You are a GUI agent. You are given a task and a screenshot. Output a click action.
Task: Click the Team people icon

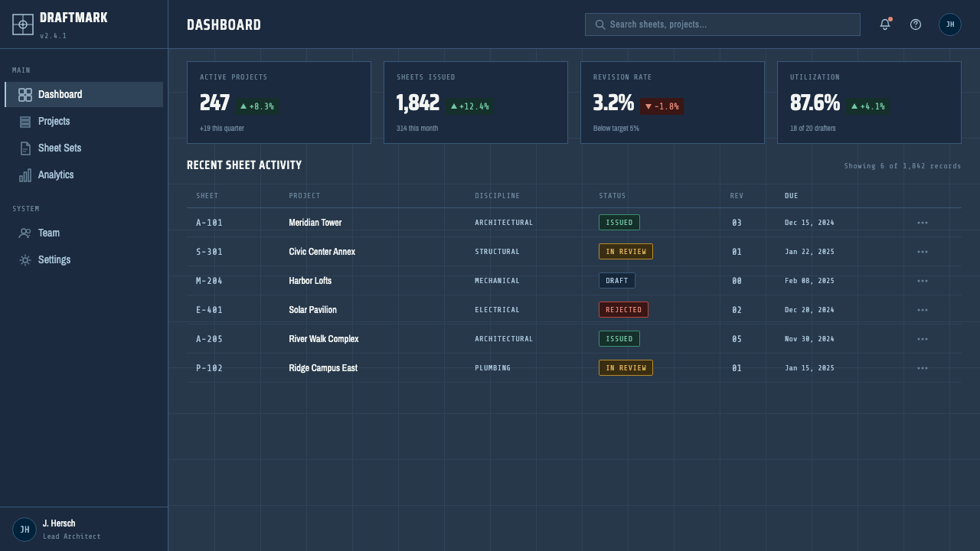[25, 233]
